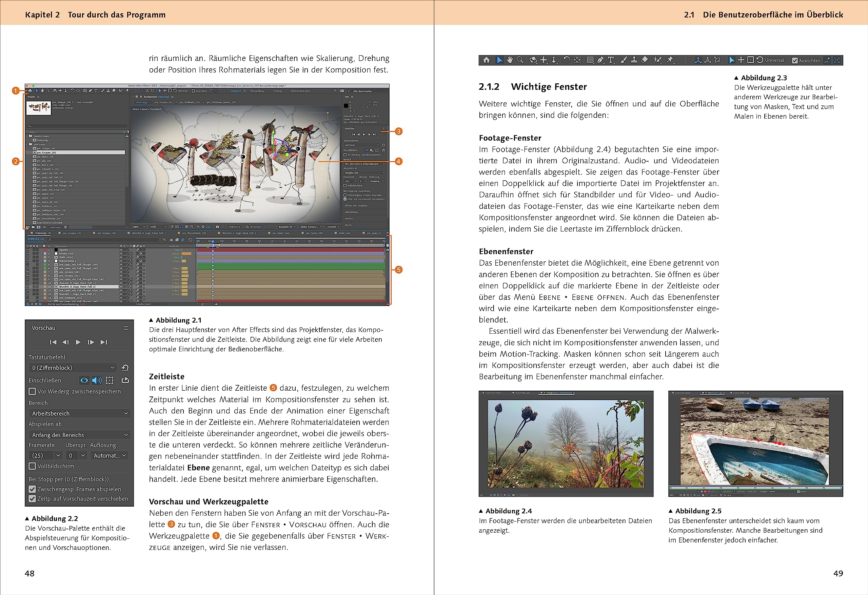Screen dimensions: 868x595
Task: Open Automat... resolution dropdown in Abbildung 2.2
Action: coord(110,455)
